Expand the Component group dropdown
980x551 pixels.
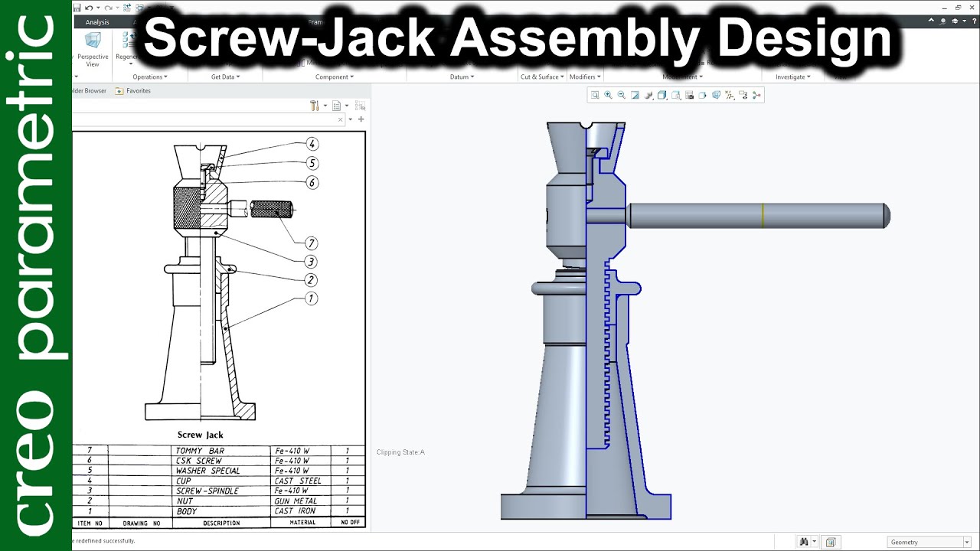[335, 77]
